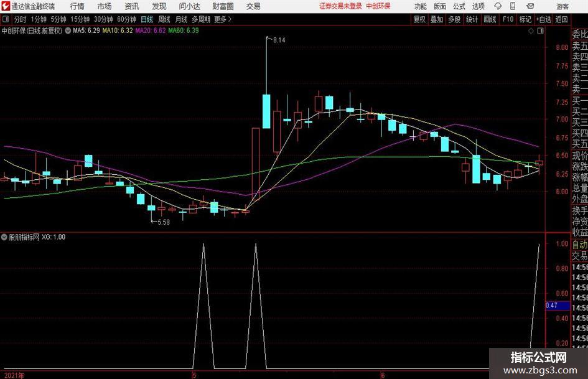
Task: Switch to the 30分钟 period tab
Action: [103, 19]
